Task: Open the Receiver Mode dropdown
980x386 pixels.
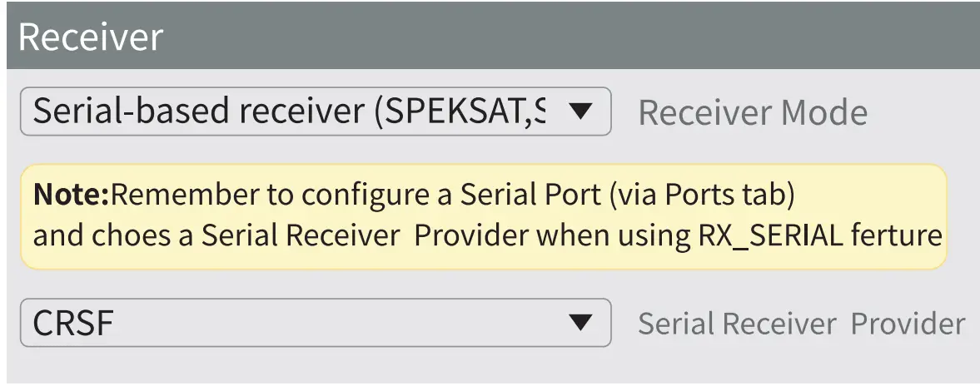Action: [x=315, y=111]
